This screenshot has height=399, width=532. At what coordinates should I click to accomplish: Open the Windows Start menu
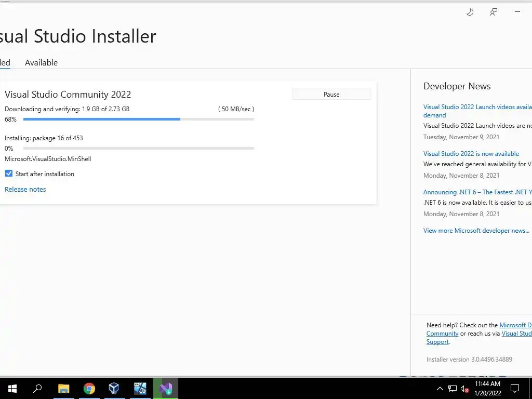coord(12,389)
